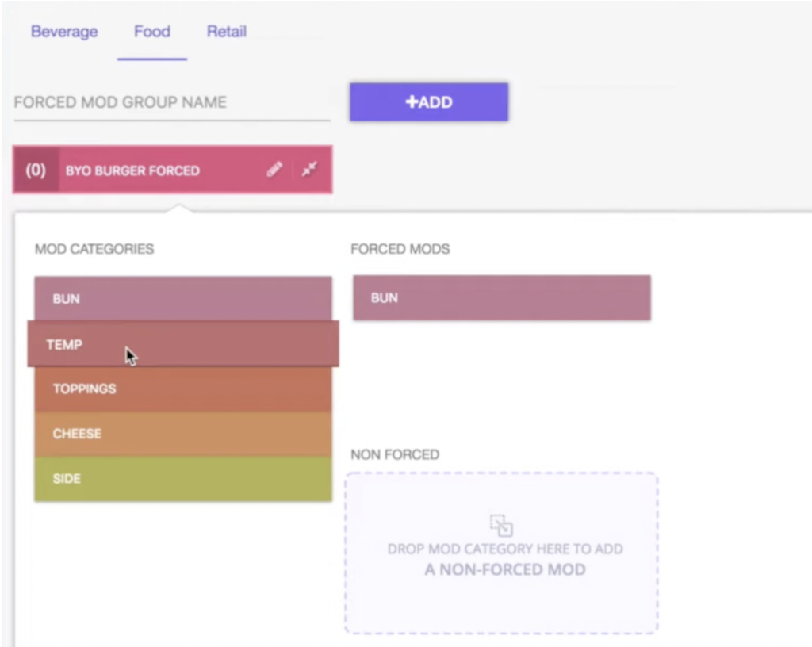Select the BYO Burger Forced group row

tap(172, 170)
